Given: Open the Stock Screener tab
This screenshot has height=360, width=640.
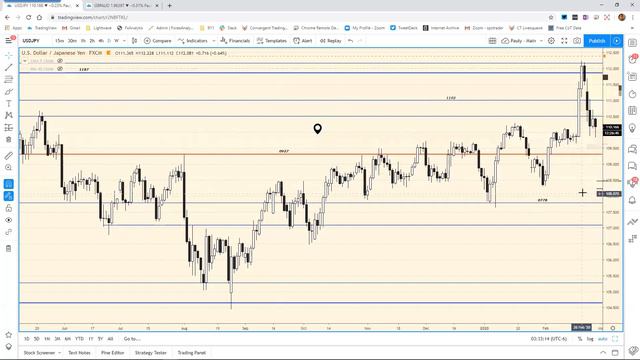Looking at the screenshot, I should 39,353.
